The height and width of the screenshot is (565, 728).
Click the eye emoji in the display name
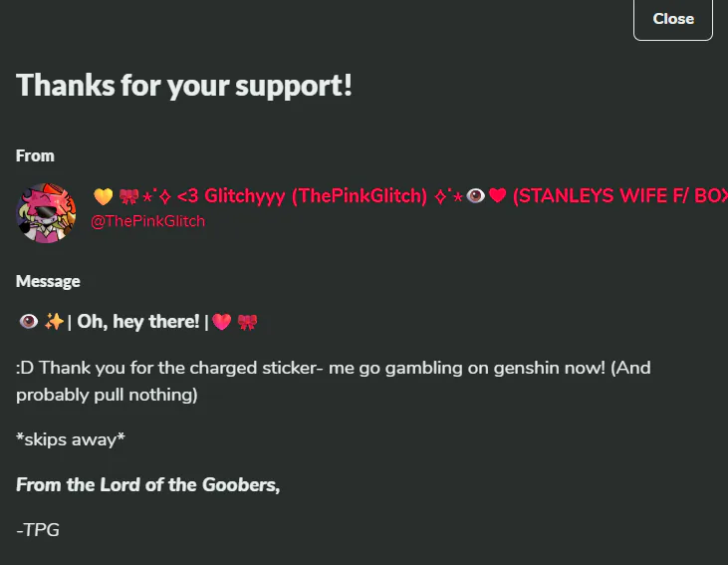pyautogui.click(x=475, y=196)
